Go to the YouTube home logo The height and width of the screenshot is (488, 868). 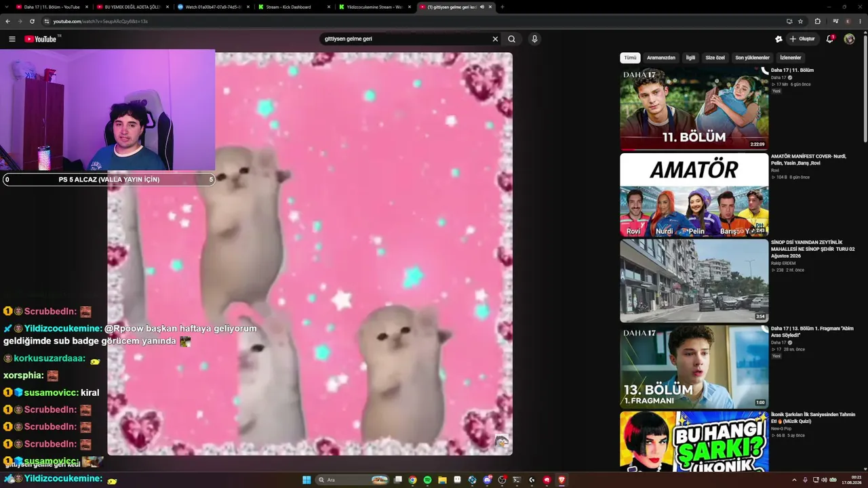(x=41, y=39)
